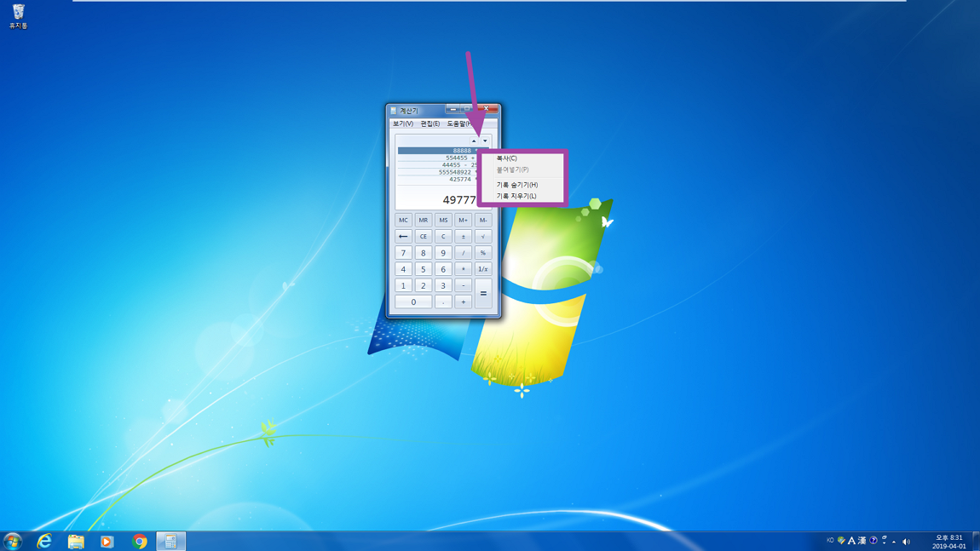Click the equals button
This screenshot has height=551, width=980.
click(x=483, y=293)
